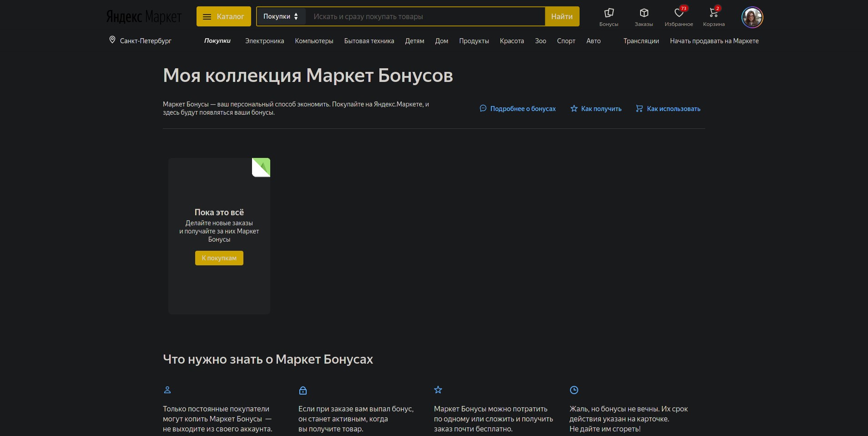This screenshot has width=868, height=436.
Task: Open the Красота category
Action: tap(512, 41)
